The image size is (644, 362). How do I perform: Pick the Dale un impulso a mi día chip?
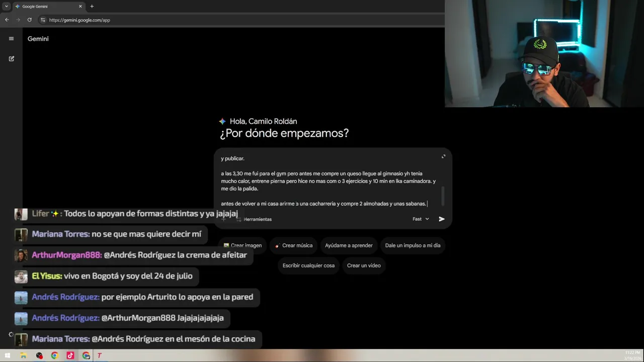(x=413, y=245)
